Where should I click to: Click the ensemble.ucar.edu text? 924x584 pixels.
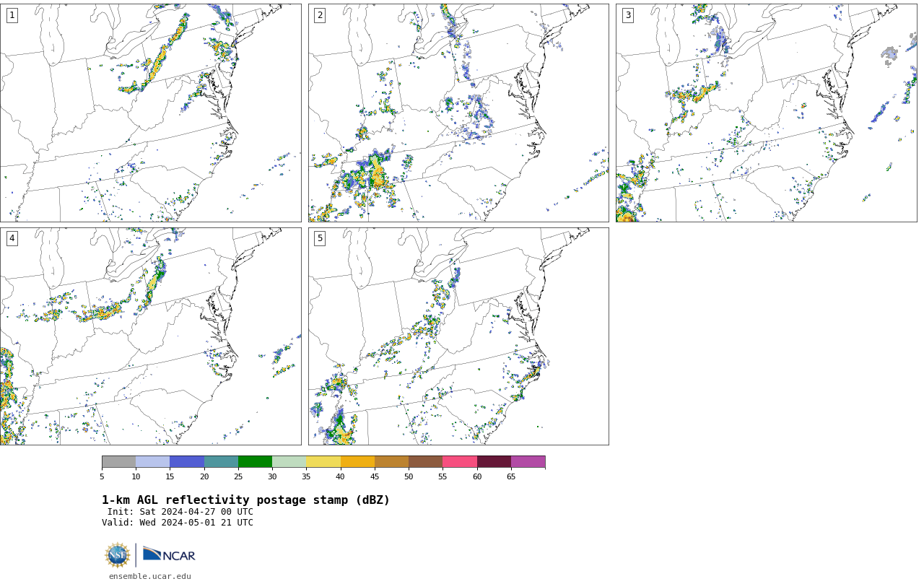pyautogui.click(x=150, y=576)
